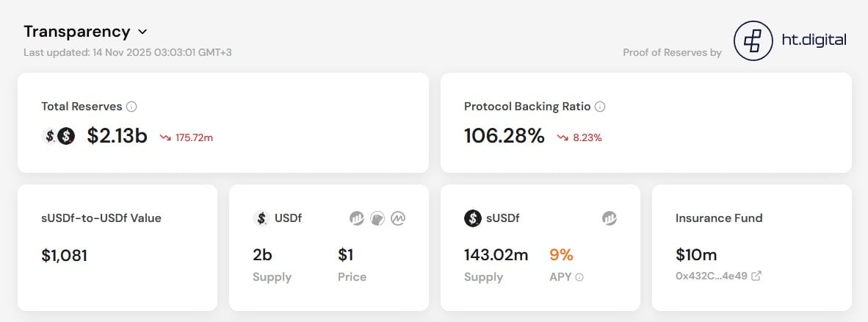Open CoinMarketCap icon in USDf card
The height and width of the screenshot is (322, 868).
point(399,218)
